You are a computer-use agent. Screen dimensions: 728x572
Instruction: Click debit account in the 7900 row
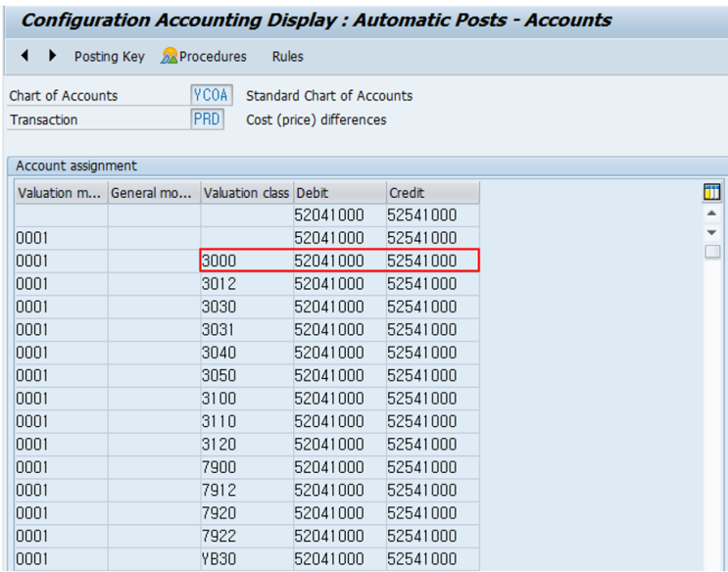click(340, 467)
